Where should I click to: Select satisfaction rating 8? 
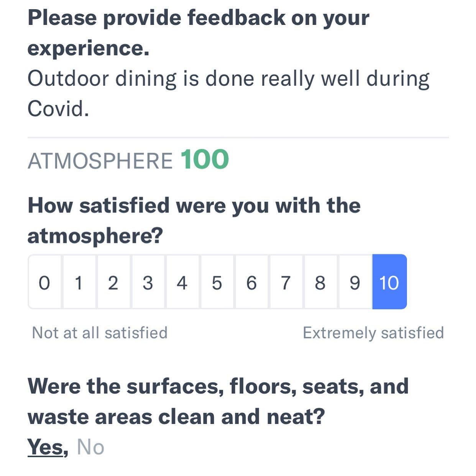pyautogui.click(x=320, y=282)
